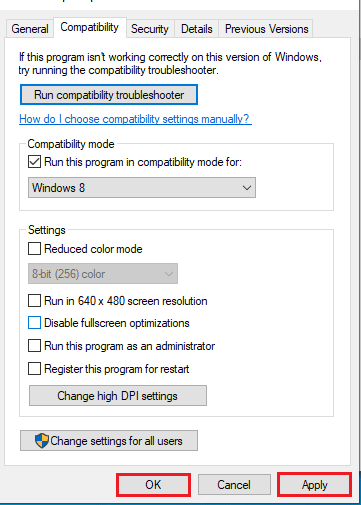This screenshot has width=361, height=505.
Task: Open the Security tab
Action: coord(150,29)
